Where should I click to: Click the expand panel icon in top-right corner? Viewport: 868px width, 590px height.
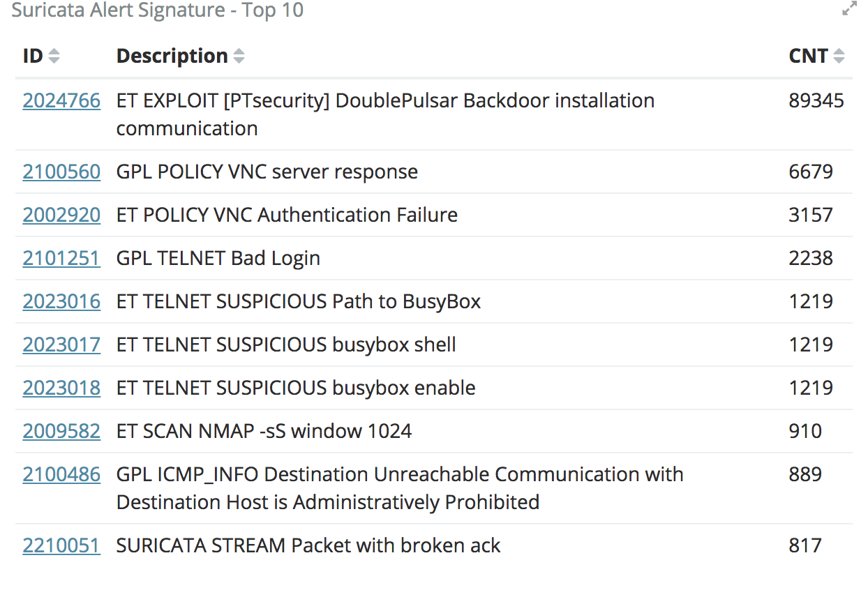pos(849,9)
